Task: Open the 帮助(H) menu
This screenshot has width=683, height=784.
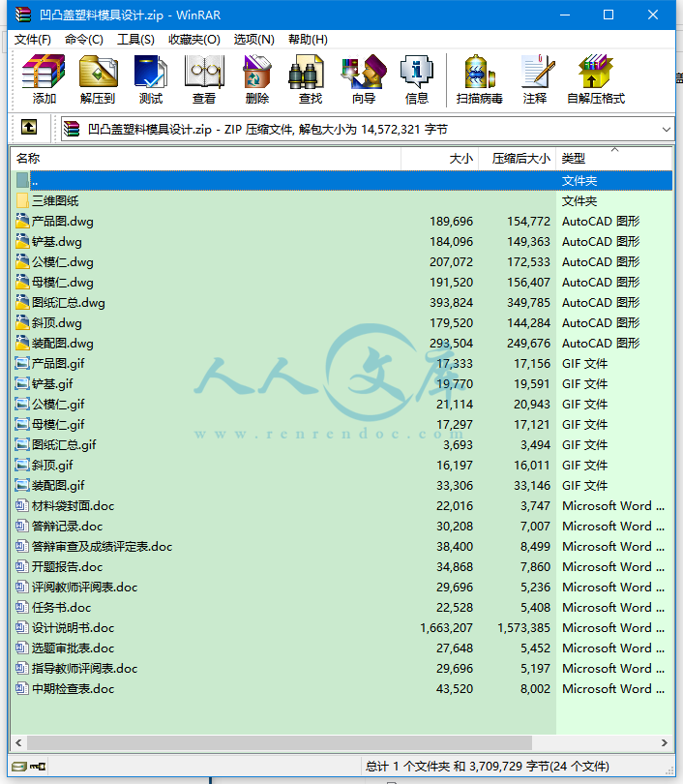Action: click(x=309, y=40)
